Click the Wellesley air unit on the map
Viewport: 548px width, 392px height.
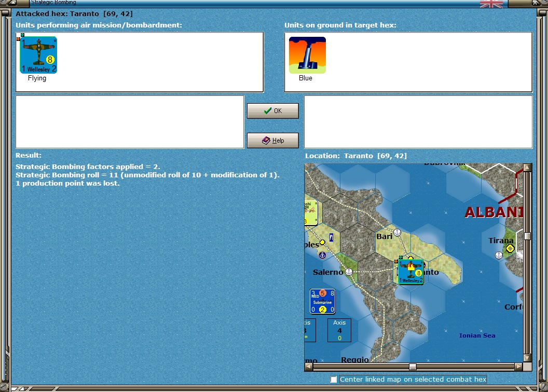click(411, 272)
